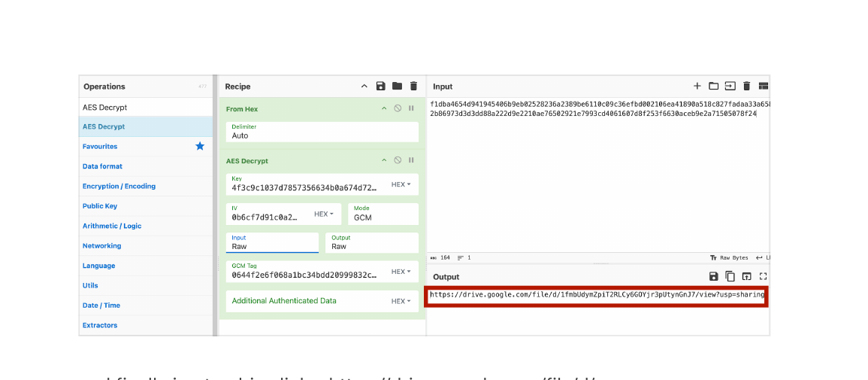868x380 pixels.
Task: Select AES Decrypt in operations results
Action: (x=146, y=126)
